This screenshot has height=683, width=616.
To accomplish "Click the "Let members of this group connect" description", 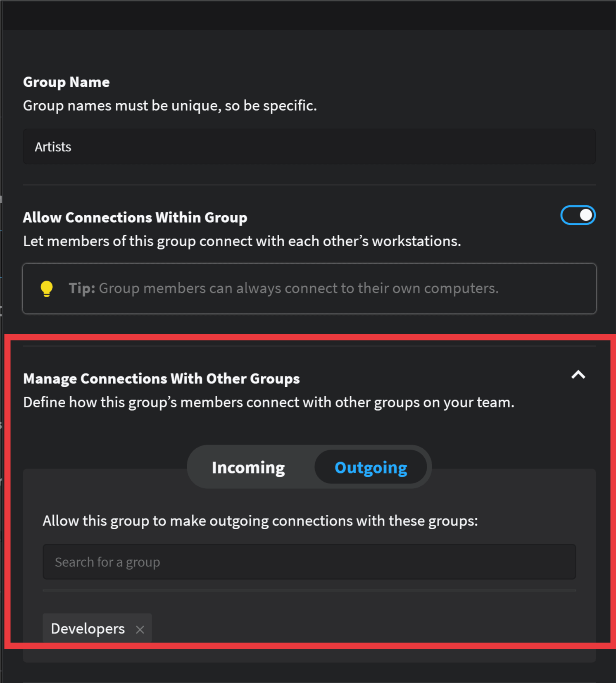I will 242,241.
